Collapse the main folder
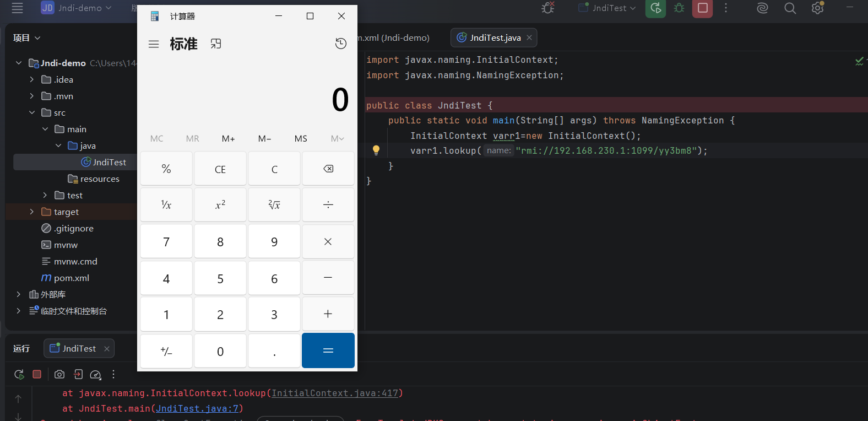868x421 pixels. 45,129
